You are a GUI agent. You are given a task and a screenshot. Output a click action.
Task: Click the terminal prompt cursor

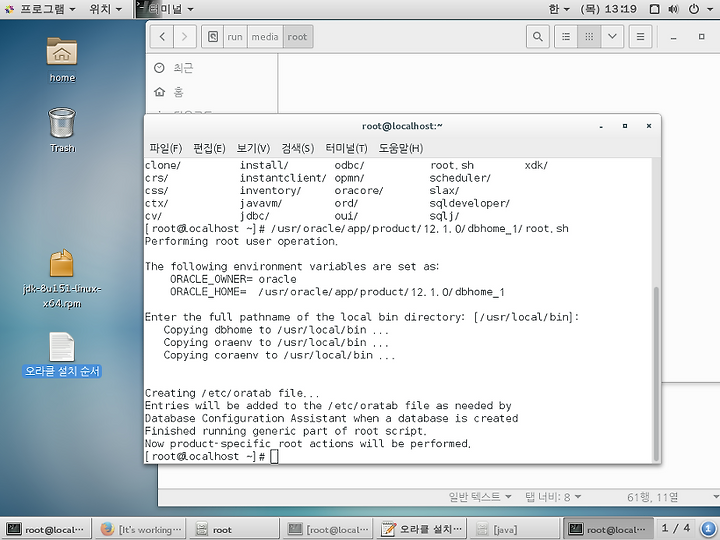tap(274, 456)
